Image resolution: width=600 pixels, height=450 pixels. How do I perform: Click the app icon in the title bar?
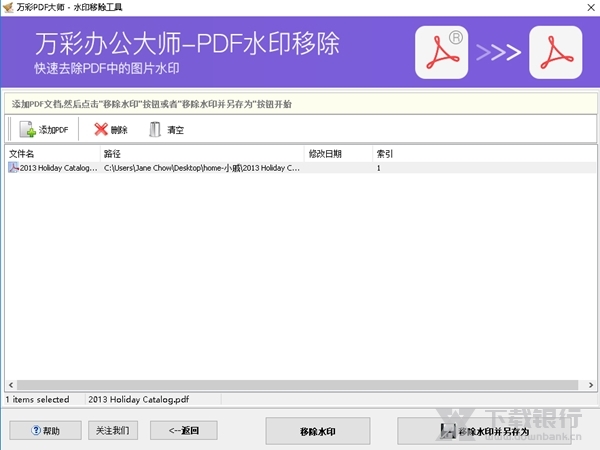(x=8, y=7)
